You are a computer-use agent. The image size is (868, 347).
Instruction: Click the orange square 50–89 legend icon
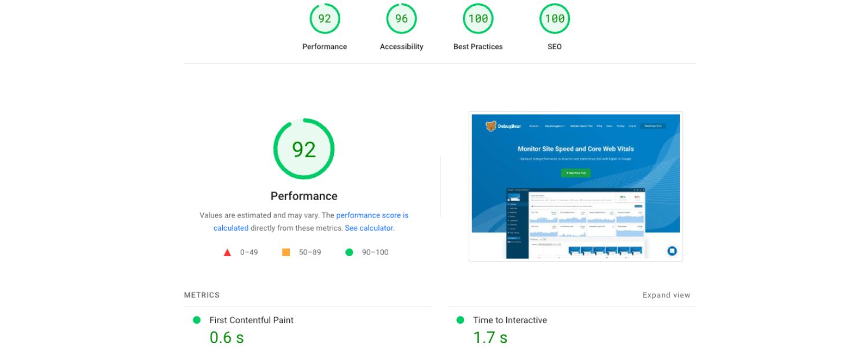(286, 252)
